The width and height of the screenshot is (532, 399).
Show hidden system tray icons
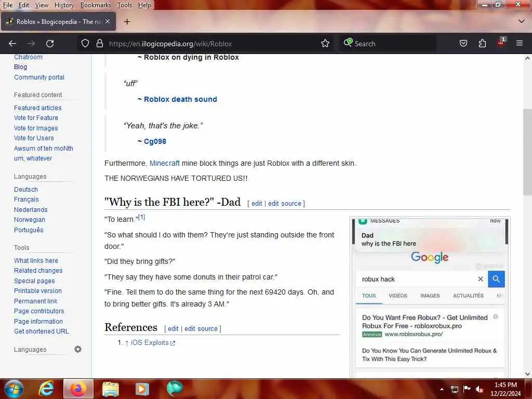coord(442,389)
